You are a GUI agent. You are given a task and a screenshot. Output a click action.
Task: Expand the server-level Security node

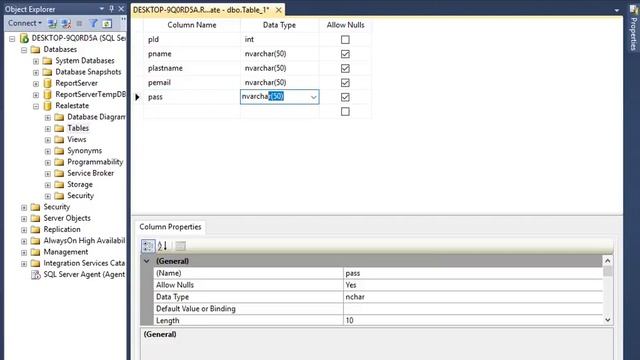[24, 207]
